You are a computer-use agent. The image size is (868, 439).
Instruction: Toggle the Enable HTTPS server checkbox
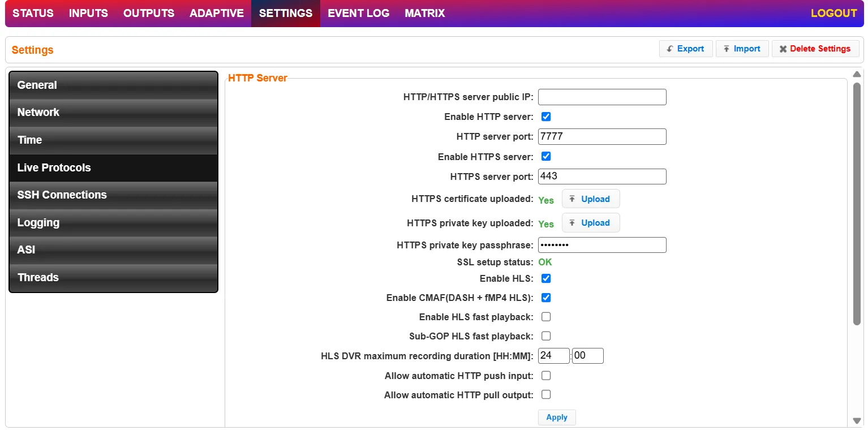click(546, 157)
